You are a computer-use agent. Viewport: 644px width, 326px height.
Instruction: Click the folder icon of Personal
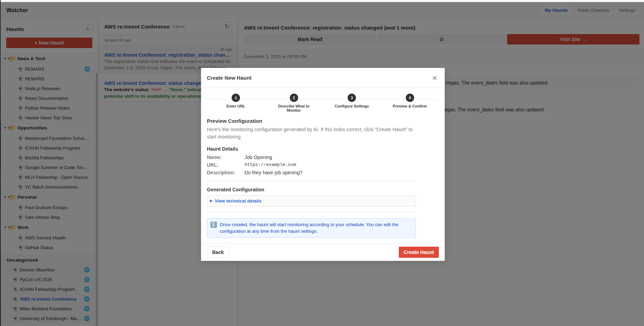coord(13,197)
